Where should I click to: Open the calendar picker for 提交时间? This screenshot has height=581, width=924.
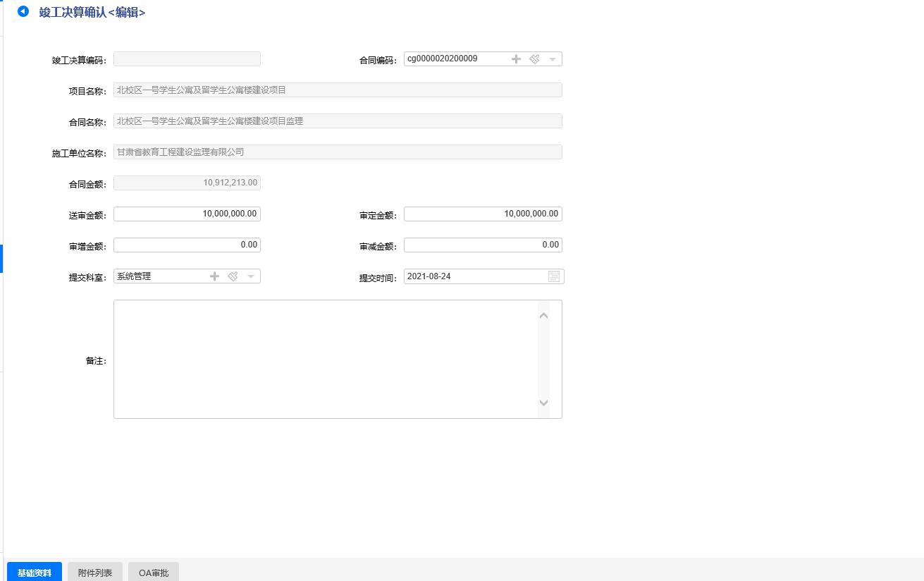(554, 276)
